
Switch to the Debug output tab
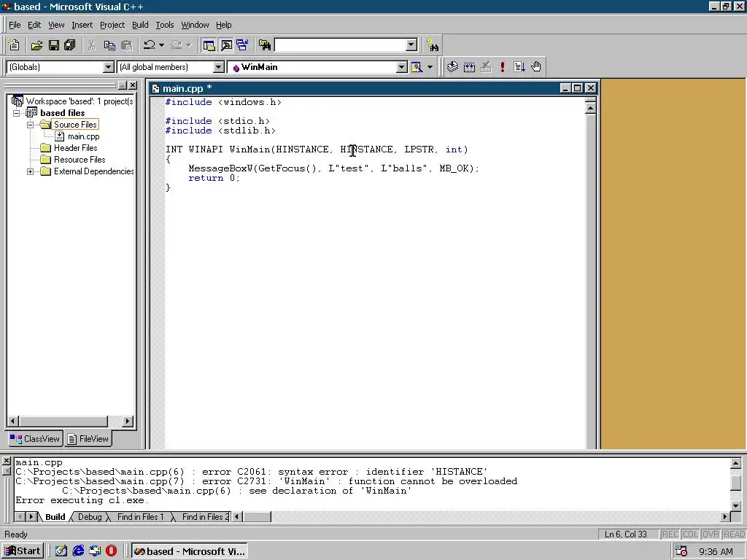point(90,517)
